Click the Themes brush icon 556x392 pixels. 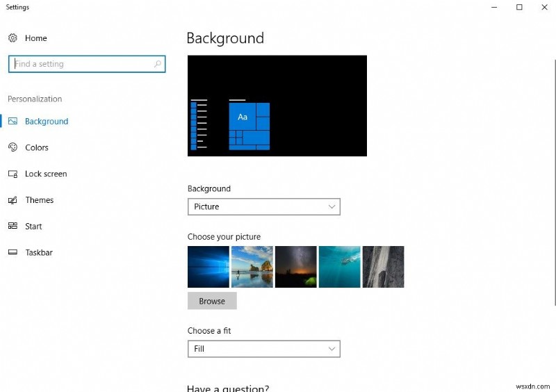tap(13, 200)
